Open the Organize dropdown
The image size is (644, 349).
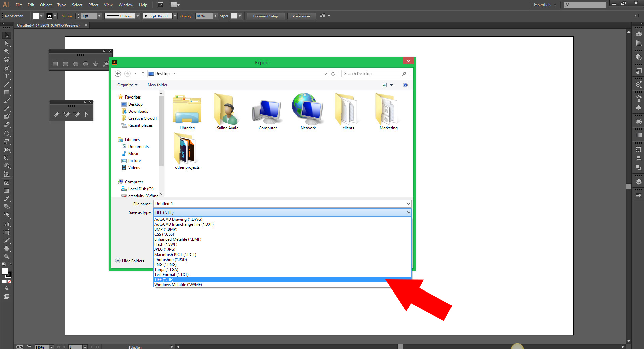tap(127, 85)
